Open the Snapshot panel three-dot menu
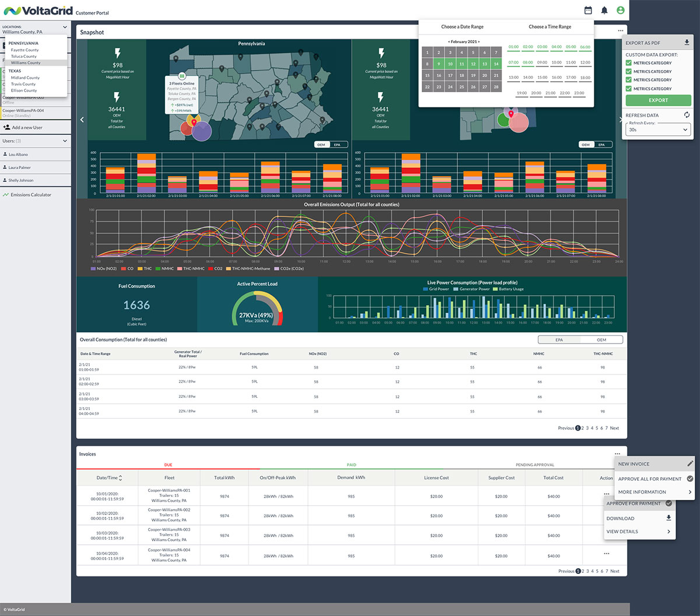Screen dimensions: 700x616 [x=620, y=32]
